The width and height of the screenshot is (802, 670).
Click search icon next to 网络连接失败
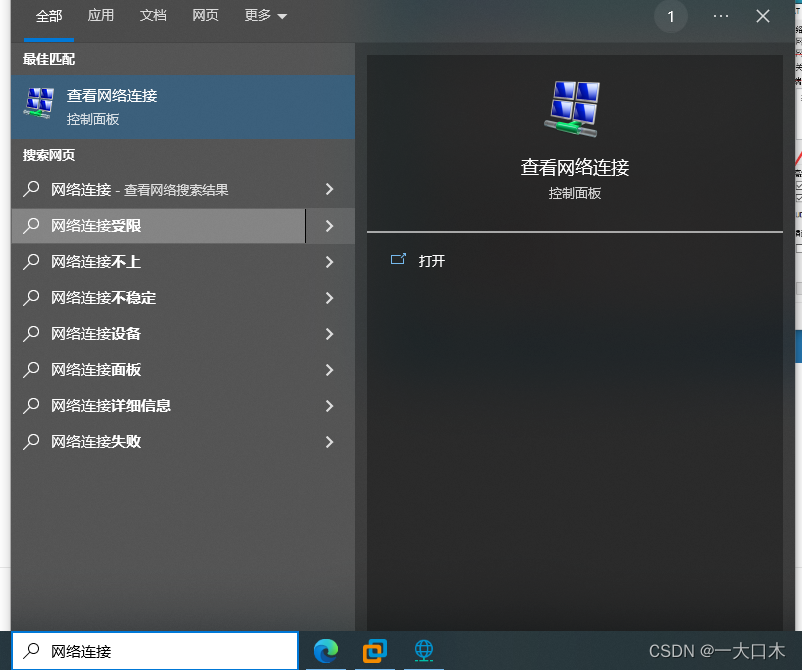31,441
